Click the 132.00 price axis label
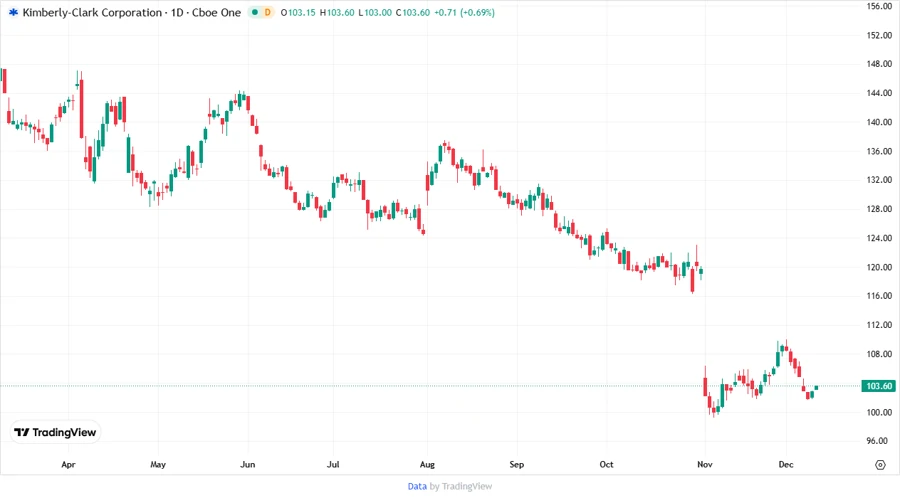This screenshot has width=900, height=498. tap(879, 180)
